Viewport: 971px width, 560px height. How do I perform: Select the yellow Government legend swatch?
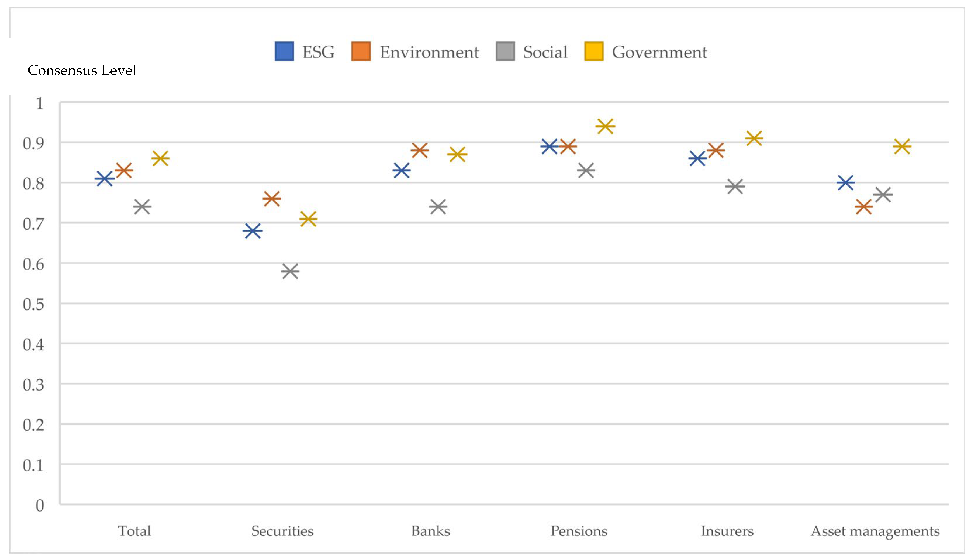click(x=593, y=51)
